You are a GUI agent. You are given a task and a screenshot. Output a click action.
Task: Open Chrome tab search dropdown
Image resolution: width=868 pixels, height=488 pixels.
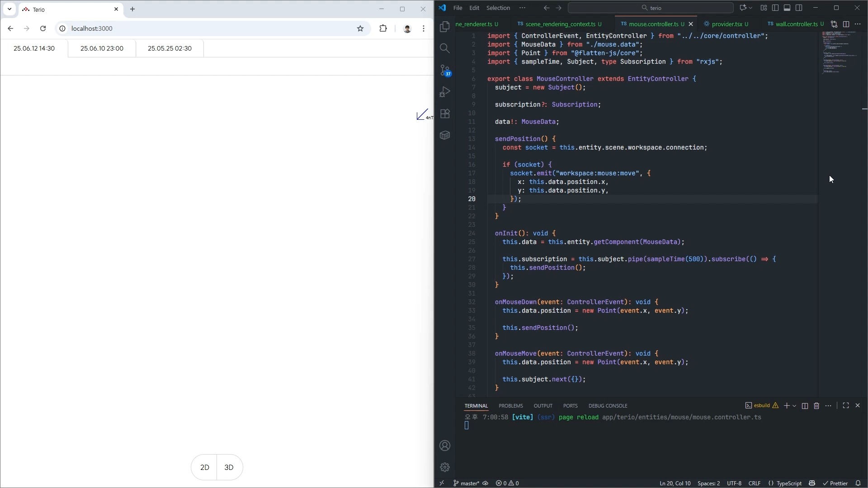pyautogui.click(x=9, y=9)
